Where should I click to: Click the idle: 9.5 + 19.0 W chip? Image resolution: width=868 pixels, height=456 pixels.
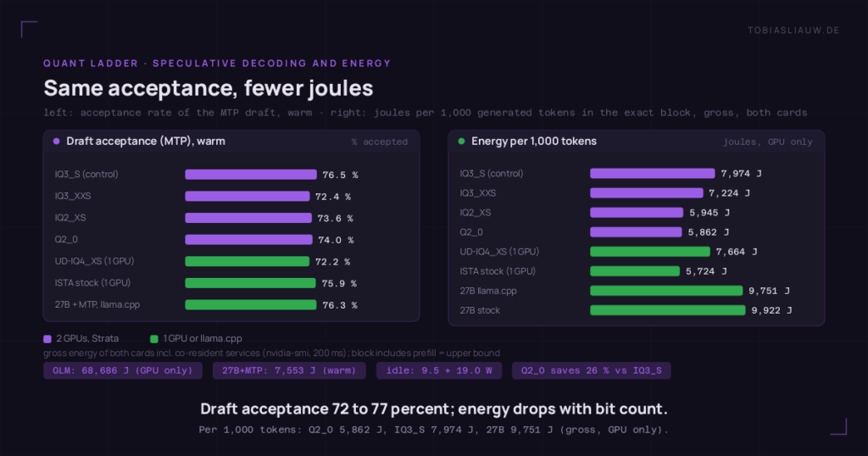tap(439, 370)
